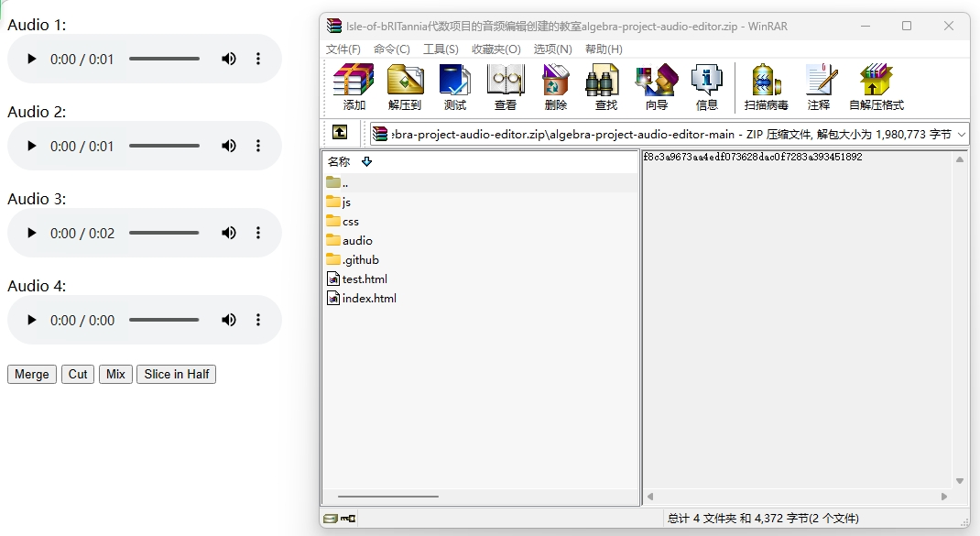Image resolution: width=980 pixels, height=536 pixels.
Task: Click comment pane scroll right arrow
Action: (x=943, y=497)
